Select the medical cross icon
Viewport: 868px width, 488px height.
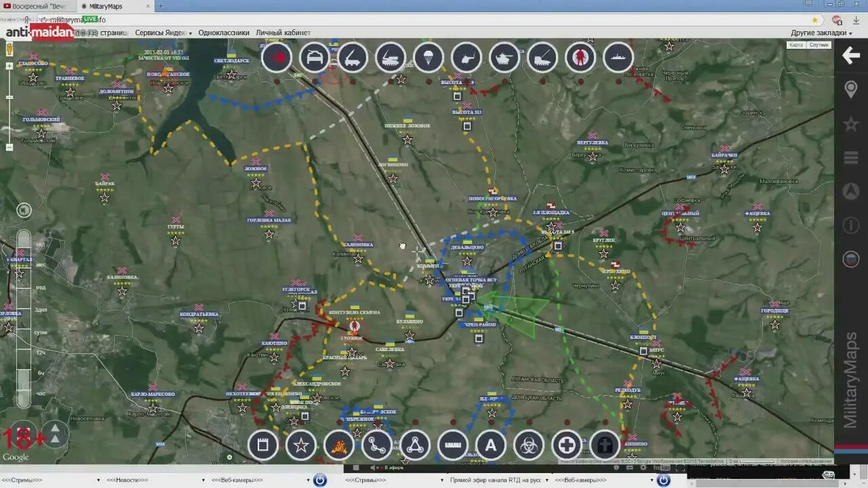(x=567, y=445)
